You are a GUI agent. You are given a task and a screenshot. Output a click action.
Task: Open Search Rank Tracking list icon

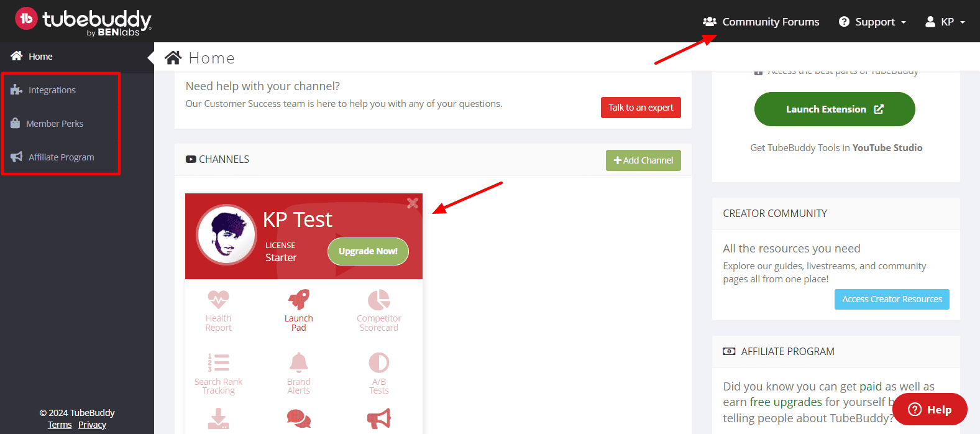pyautogui.click(x=218, y=362)
